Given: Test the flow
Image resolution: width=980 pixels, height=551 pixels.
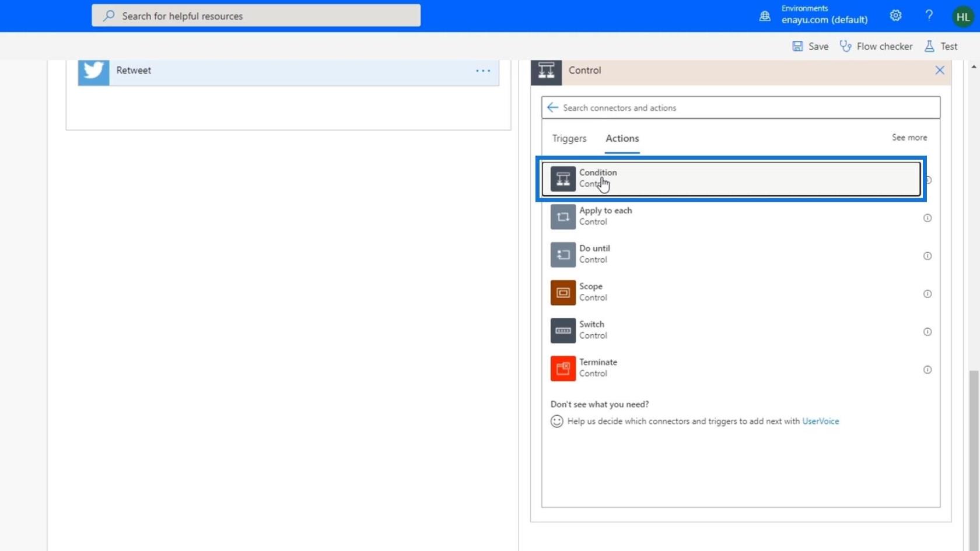Looking at the screenshot, I should tap(941, 46).
